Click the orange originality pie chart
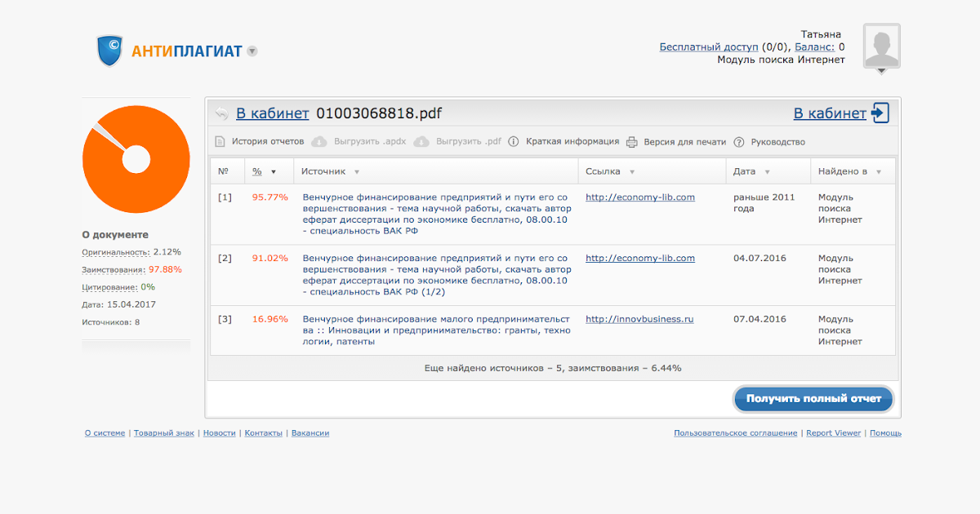 click(136, 159)
